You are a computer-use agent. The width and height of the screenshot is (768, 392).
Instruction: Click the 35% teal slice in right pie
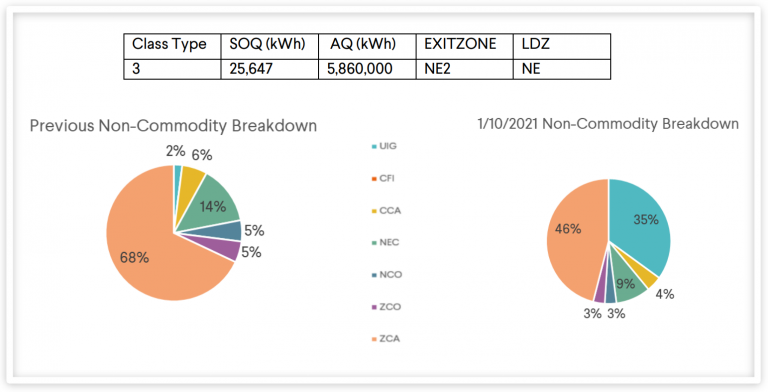click(x=644, y=220)
